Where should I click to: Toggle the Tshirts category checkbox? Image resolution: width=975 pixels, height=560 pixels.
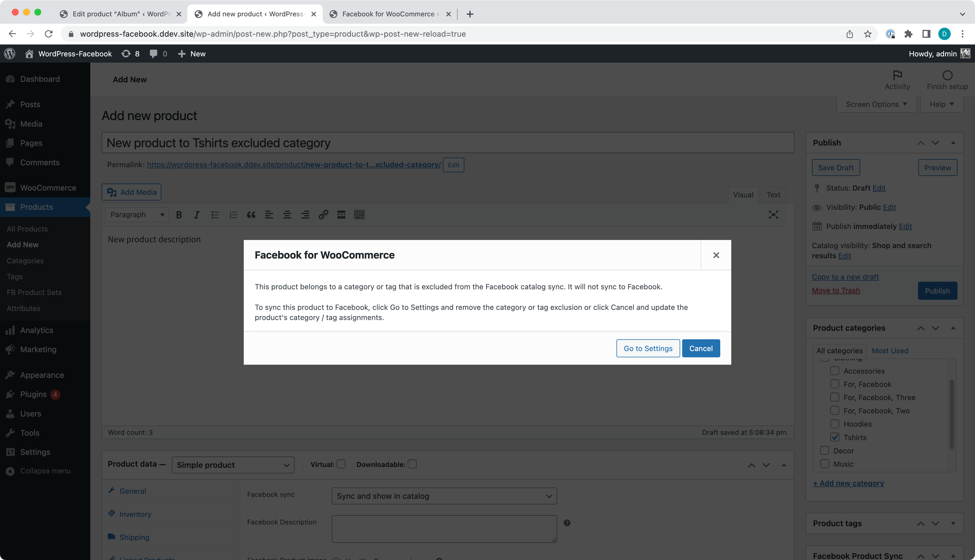(835, 437)
